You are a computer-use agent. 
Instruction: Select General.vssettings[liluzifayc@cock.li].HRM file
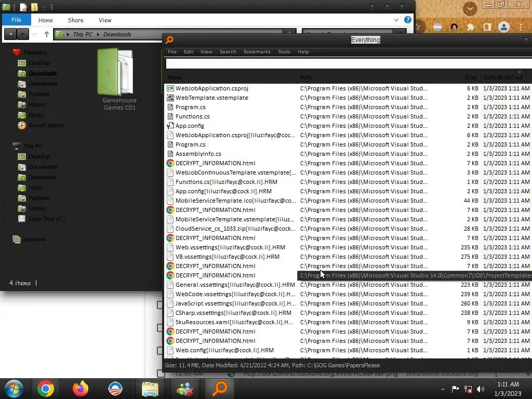[x=235, y=285]
